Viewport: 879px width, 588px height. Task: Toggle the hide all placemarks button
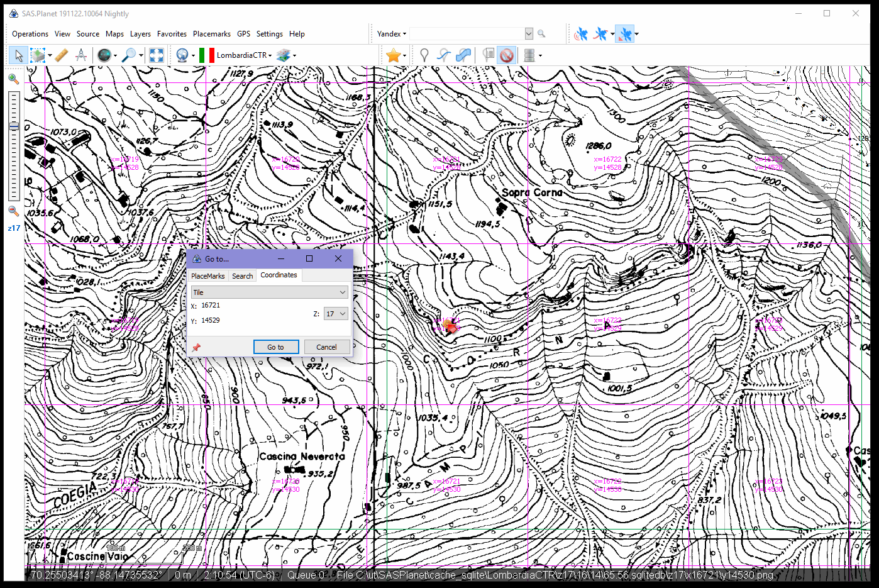[507, 55]
